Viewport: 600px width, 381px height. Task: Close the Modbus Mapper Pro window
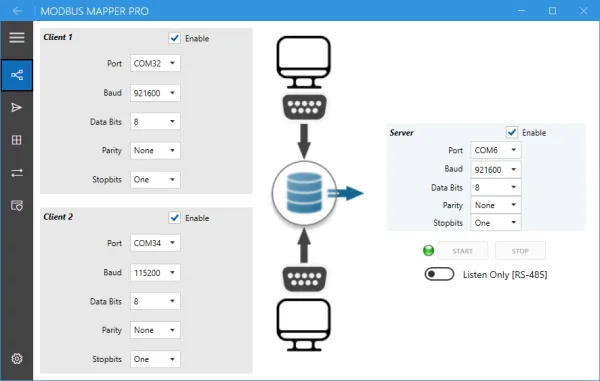[583, 11]
